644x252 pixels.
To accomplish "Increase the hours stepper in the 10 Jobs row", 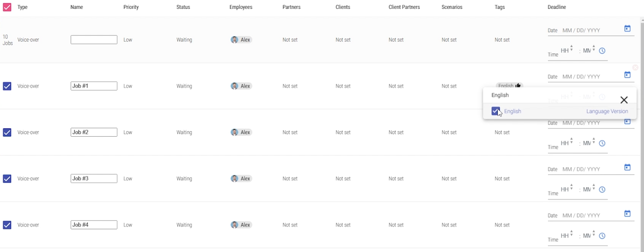I will click(x=572, y=46).
